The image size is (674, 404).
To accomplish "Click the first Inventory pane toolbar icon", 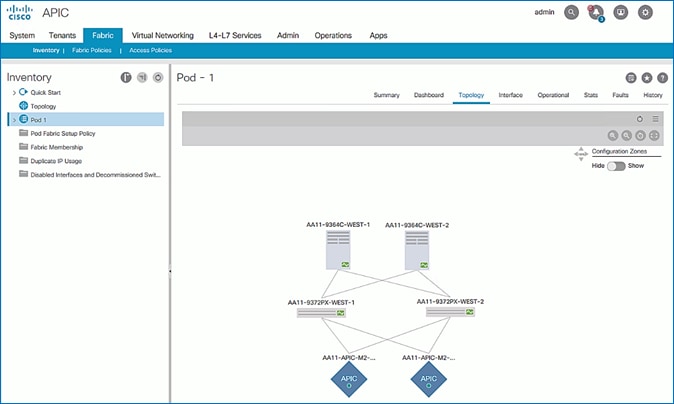I will tap(126, 77).
